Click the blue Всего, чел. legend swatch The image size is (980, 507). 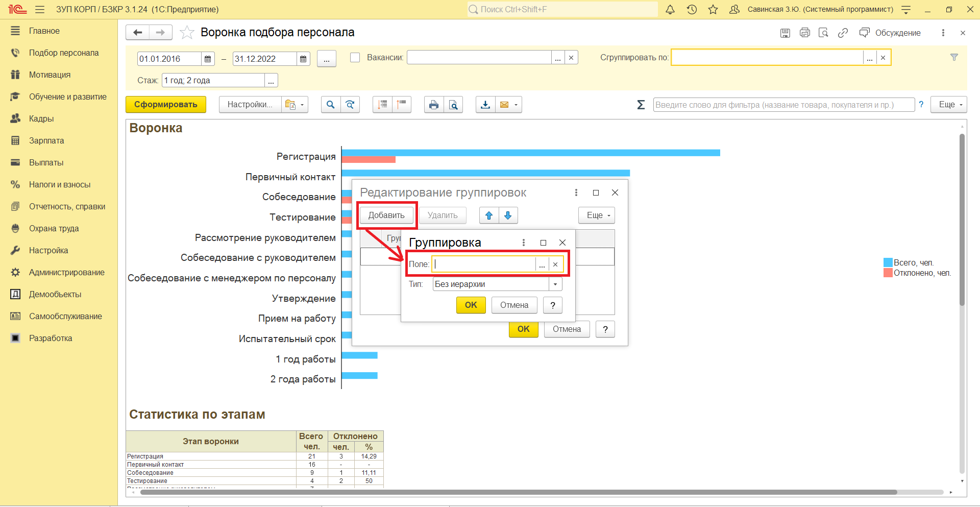pos(888,263)
